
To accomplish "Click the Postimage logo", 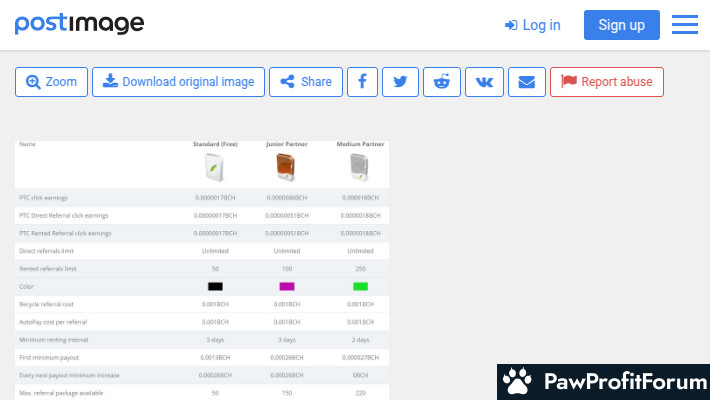I will (x=79, y=25).
